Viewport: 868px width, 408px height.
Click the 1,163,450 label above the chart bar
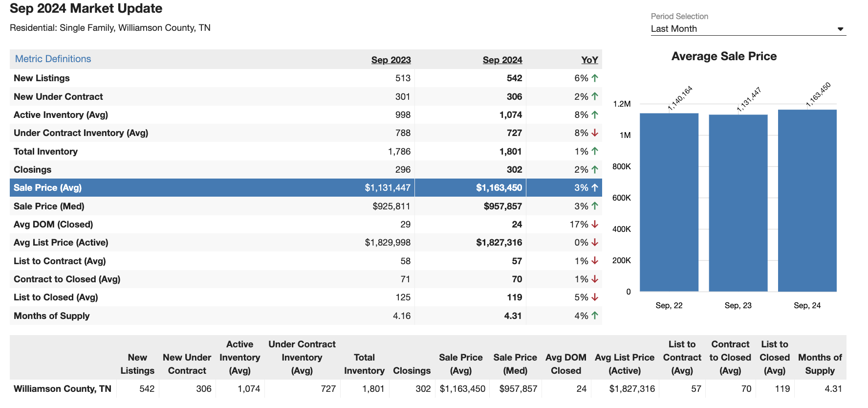(818, 94)
